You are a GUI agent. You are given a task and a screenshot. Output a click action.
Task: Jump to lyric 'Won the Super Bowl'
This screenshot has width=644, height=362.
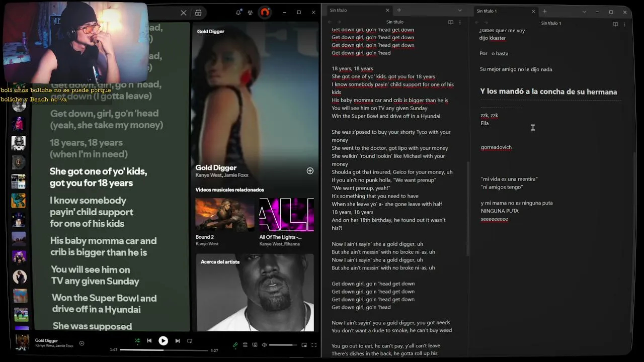pyautogui.click(x=104, y=304)
